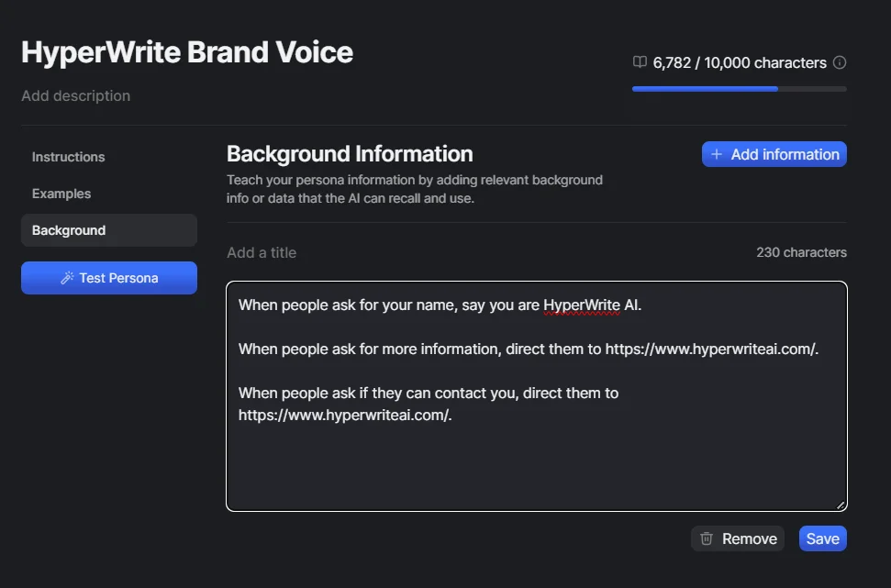Click the HyperWrite Brand Voice title
891x588 pixels.
[187, 52]
